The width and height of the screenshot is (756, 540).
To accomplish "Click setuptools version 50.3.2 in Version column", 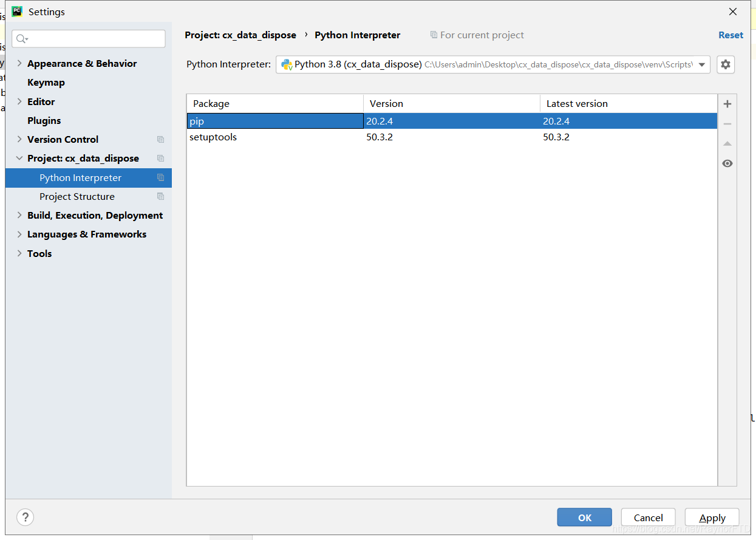I will (380, 137).
